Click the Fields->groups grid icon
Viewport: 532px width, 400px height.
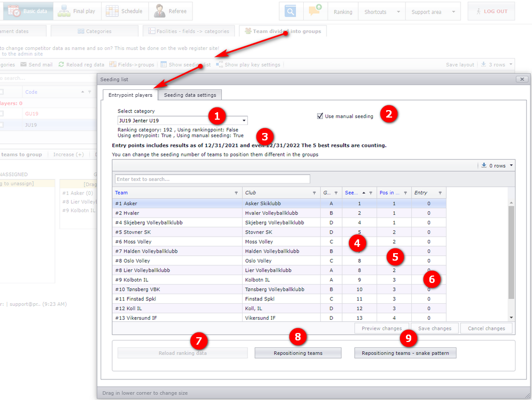click(x=113, y=64)
